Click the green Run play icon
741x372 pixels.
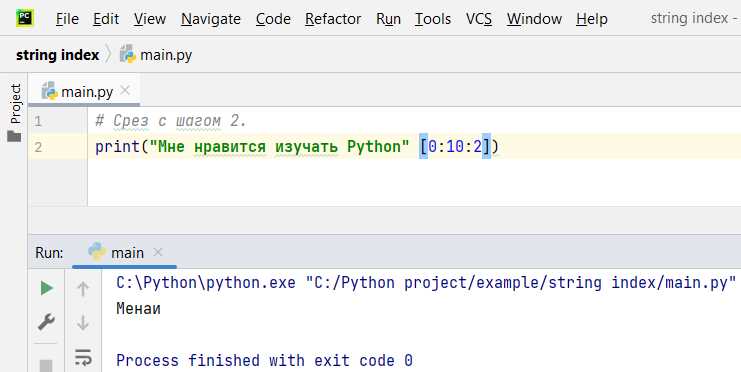(x=46, y=288)
